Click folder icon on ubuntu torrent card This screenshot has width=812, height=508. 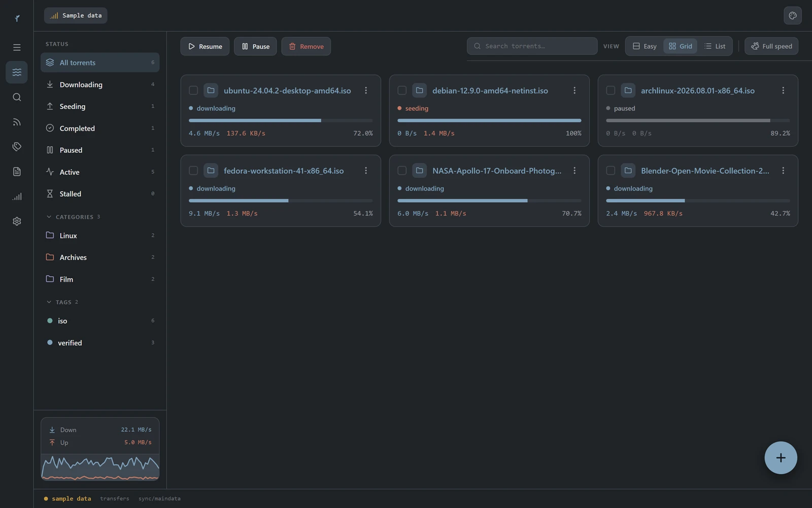point(211,90)
